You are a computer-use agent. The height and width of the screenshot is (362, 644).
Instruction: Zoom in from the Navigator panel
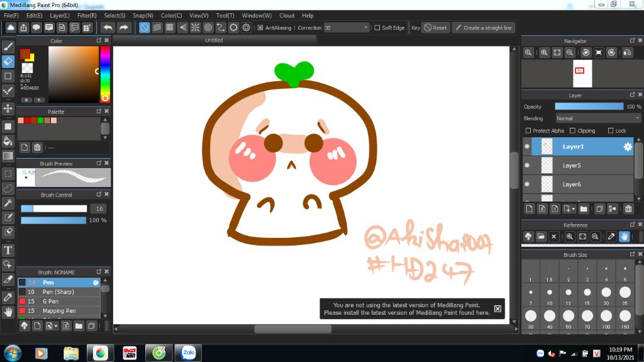point(544,53)
